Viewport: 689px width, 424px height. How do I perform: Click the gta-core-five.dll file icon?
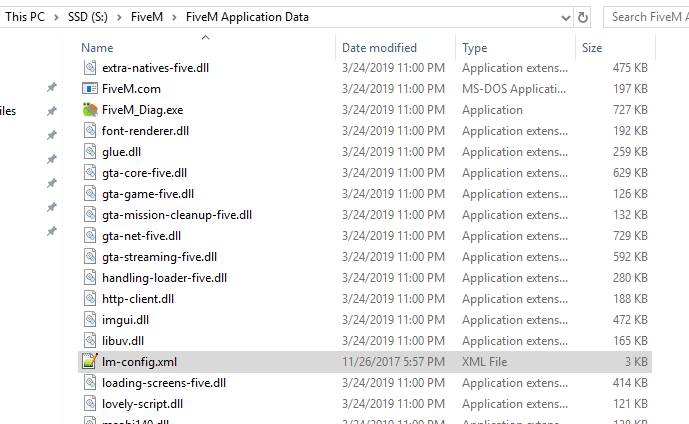coord(90,173)
